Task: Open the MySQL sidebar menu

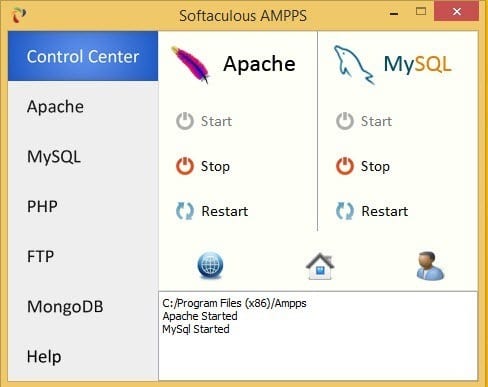Action: [83, 157]
